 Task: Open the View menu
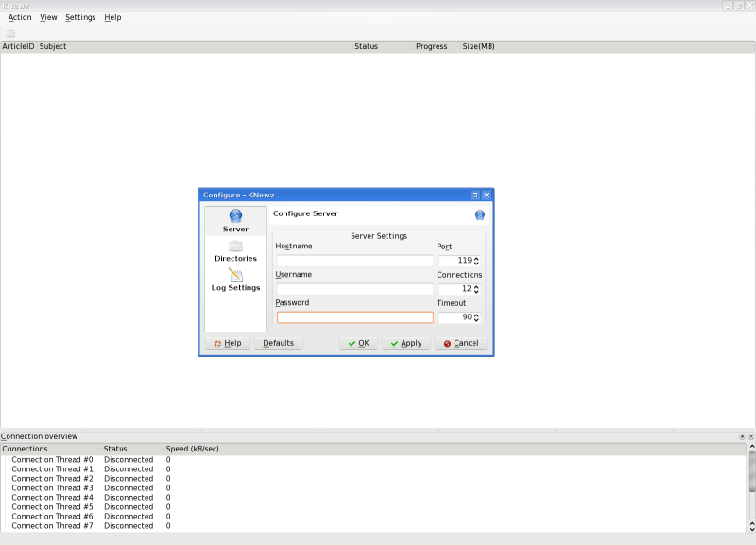[x=48, y=17]
